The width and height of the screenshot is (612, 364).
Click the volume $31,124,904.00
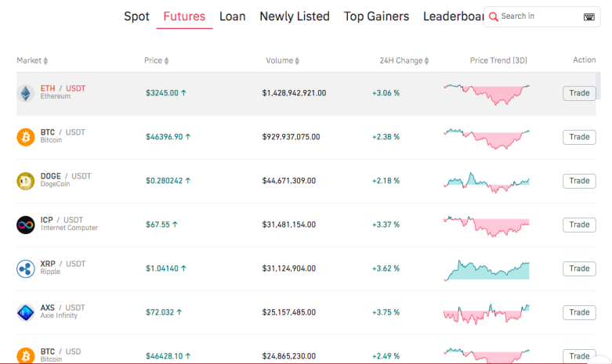[x=289, y=268]
